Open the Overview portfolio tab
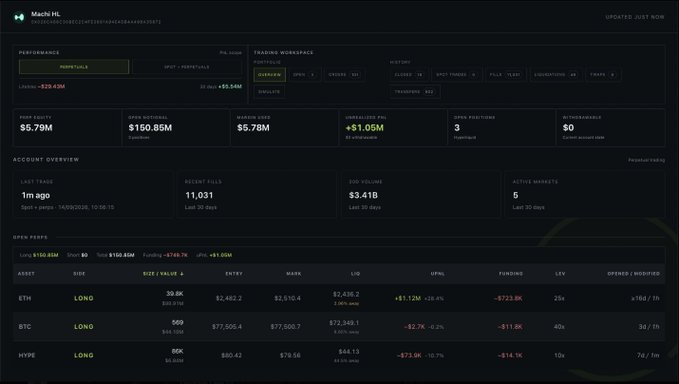Screen dimensions: 679x384 pos(269,74)
